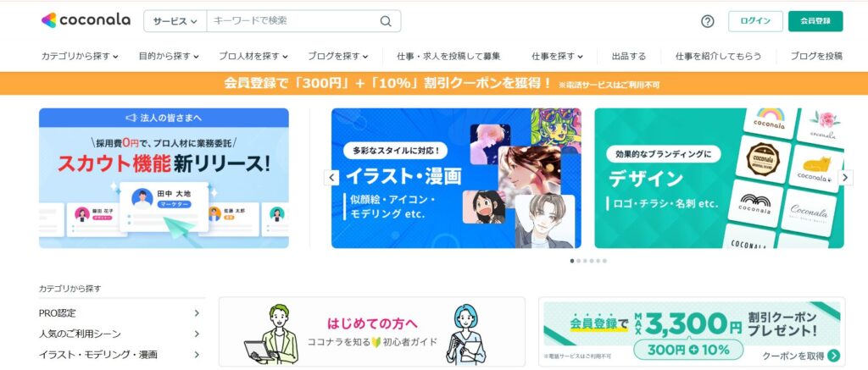The width and height of the screenshot is (868, 370).
Task: Click the 会員登録 button
Action: [x=815, y=21]
